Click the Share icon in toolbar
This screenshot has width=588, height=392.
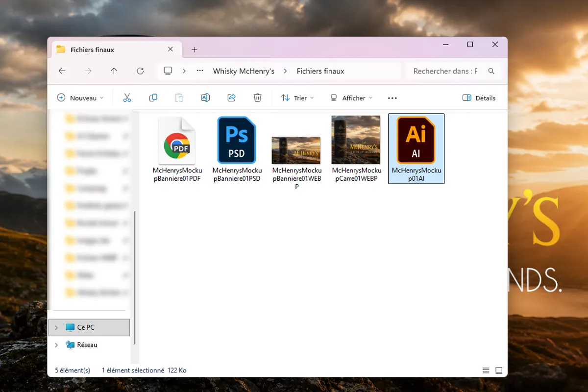[232, 98]
